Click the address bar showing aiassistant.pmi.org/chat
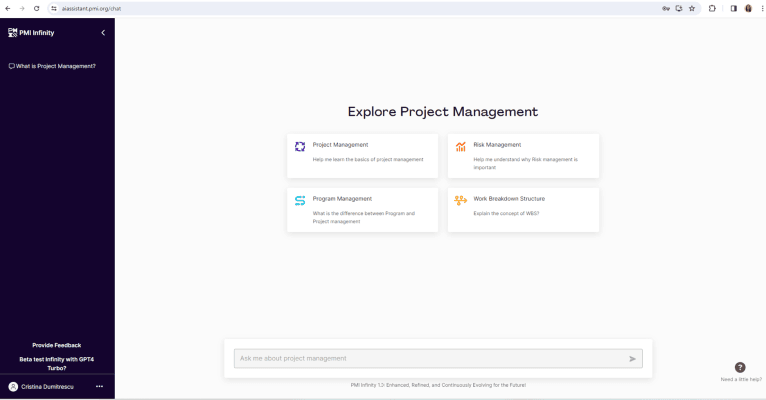Screen dimensions: 766x400 pos(300,8)
